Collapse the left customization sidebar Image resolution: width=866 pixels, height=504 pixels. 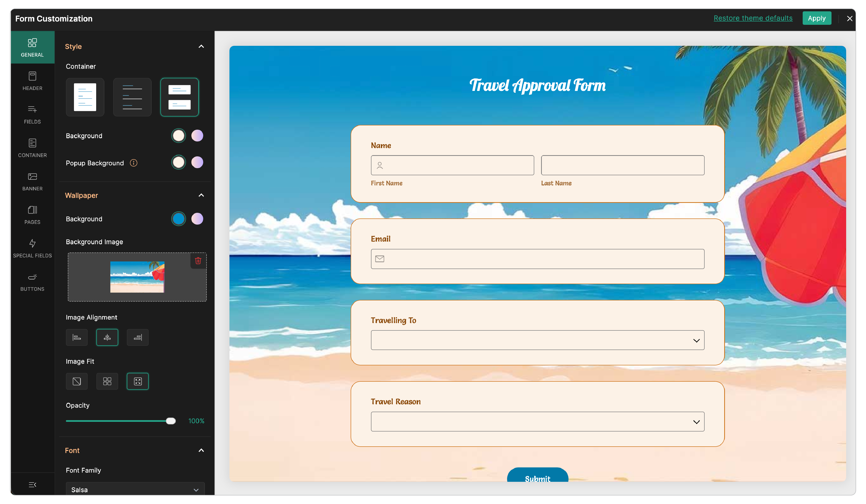[x=32, y=484]
